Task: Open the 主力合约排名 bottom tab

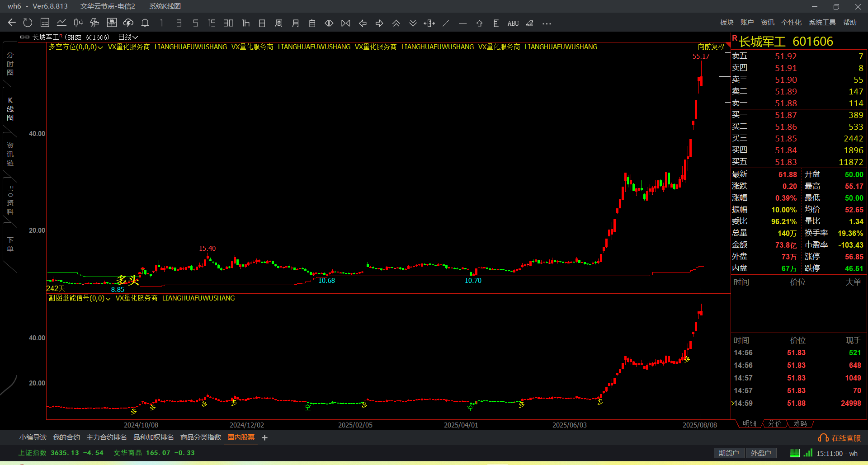Action: click(x=107, y=437)
